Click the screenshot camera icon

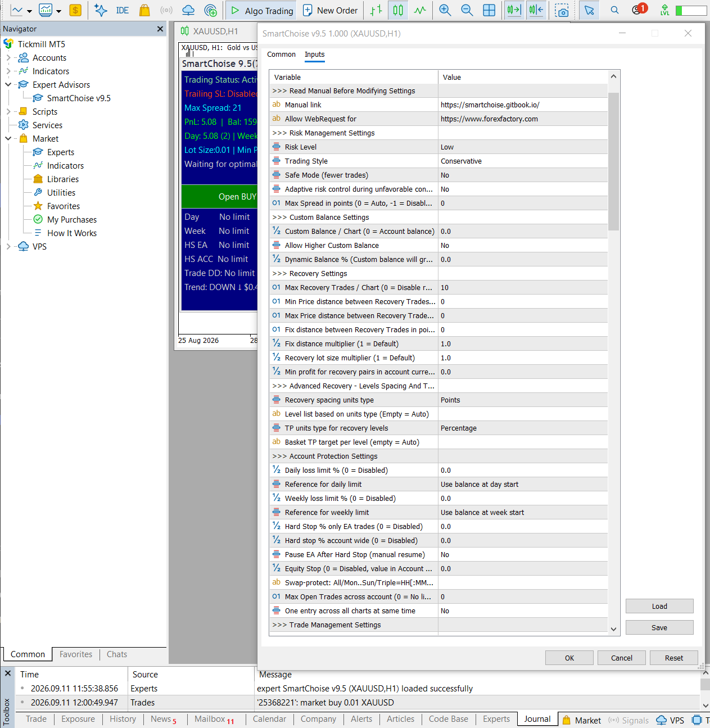tap(562, 10)
